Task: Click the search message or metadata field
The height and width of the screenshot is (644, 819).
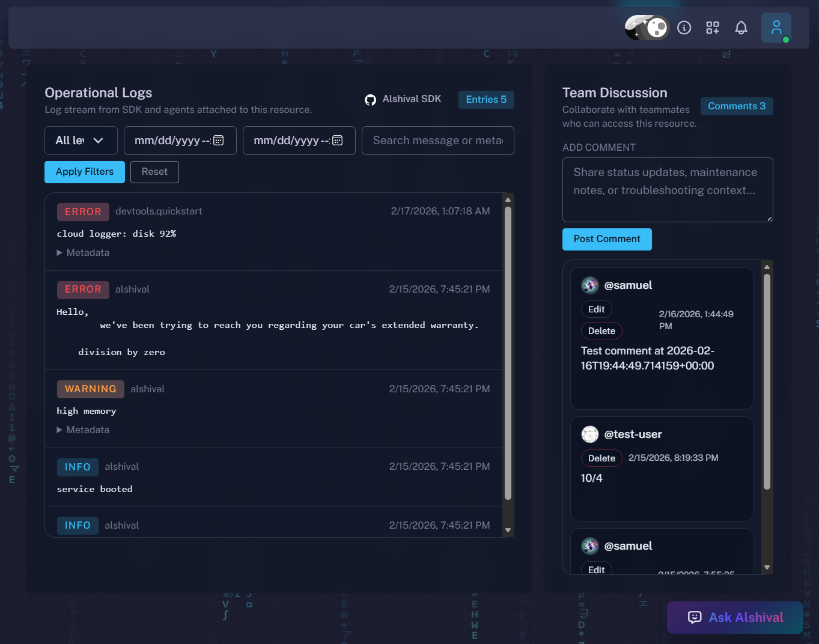Action: (x=437, y=140)
